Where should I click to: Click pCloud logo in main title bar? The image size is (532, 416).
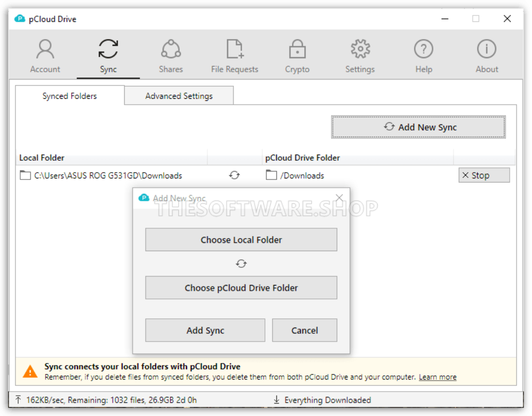click(x=20, y=19)
